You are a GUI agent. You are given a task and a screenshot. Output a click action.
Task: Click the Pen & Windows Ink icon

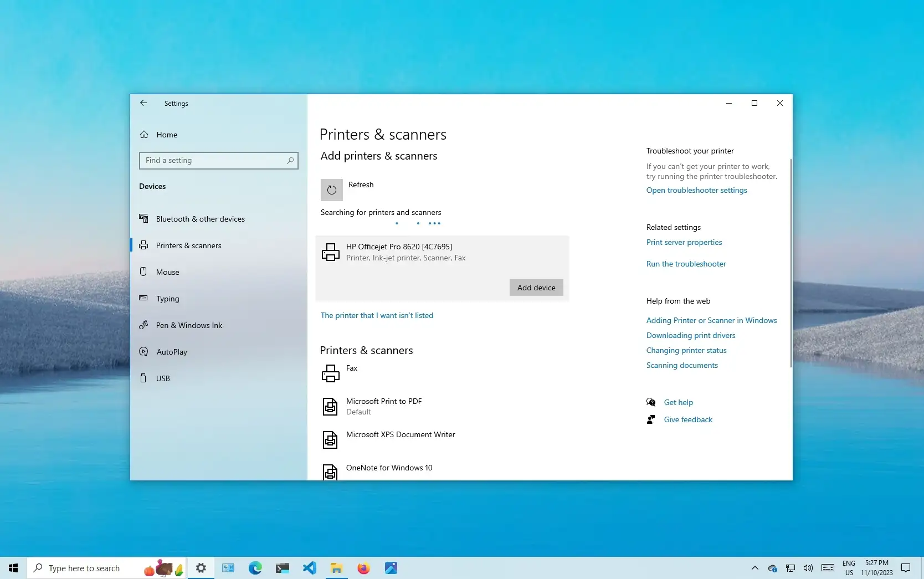click(x=143, y=325)
